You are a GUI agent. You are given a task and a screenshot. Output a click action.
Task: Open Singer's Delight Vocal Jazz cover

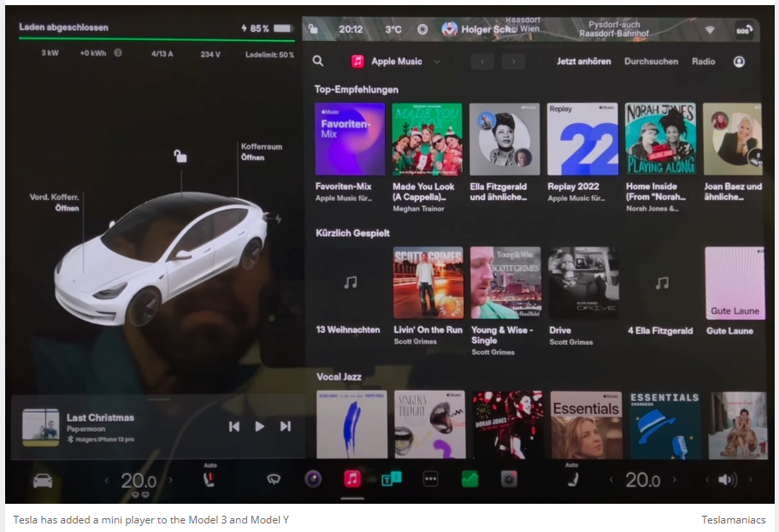(x=430, y=425)
